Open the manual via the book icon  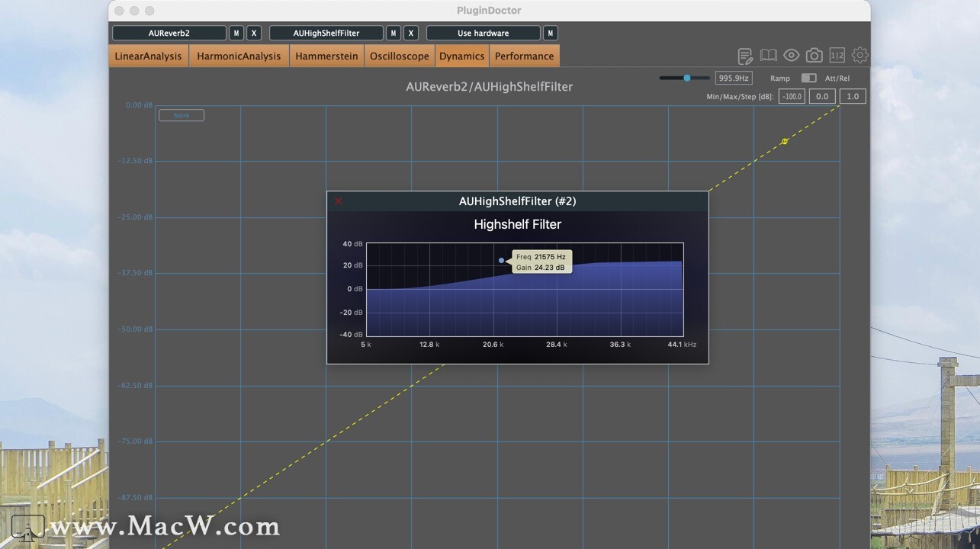point(768,55)
